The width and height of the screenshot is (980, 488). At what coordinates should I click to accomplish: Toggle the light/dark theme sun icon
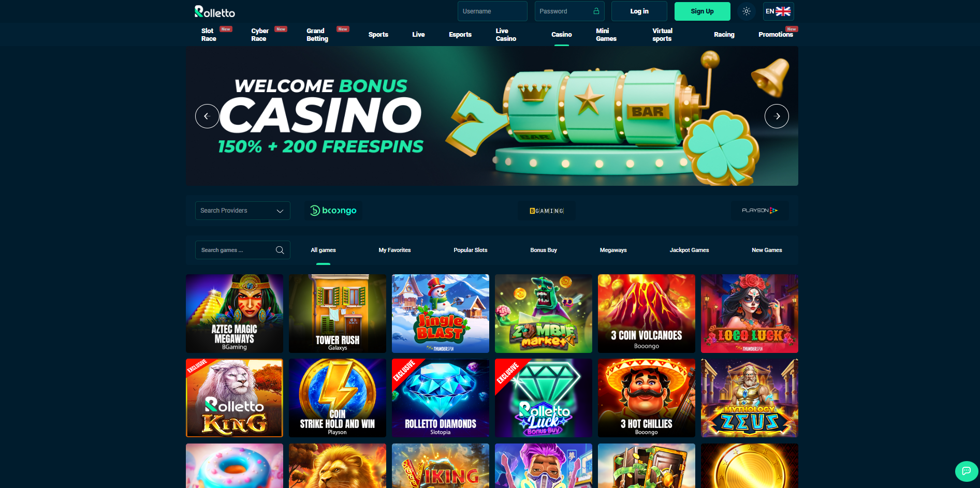point(746,11)
